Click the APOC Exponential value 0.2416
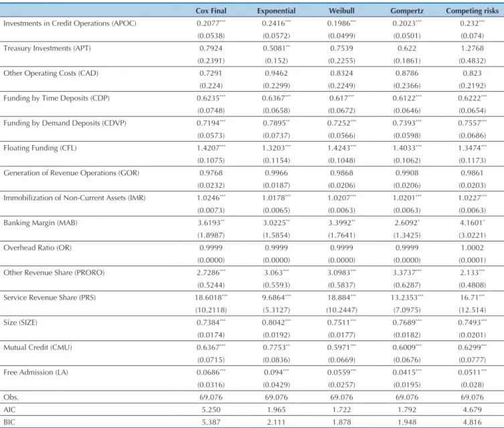The height and width of the screenshot is (428, 504). (276, 23)
